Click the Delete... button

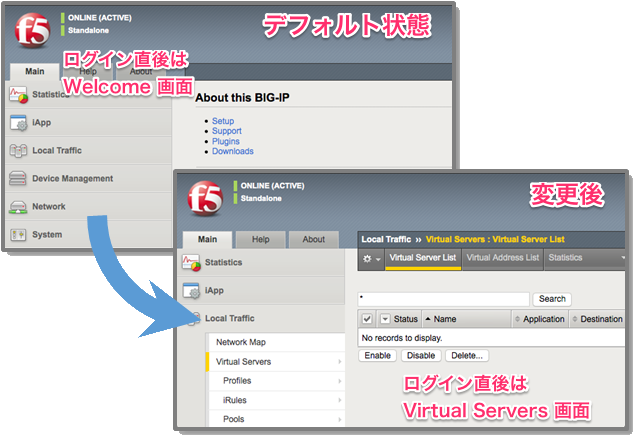click(467, 355)
